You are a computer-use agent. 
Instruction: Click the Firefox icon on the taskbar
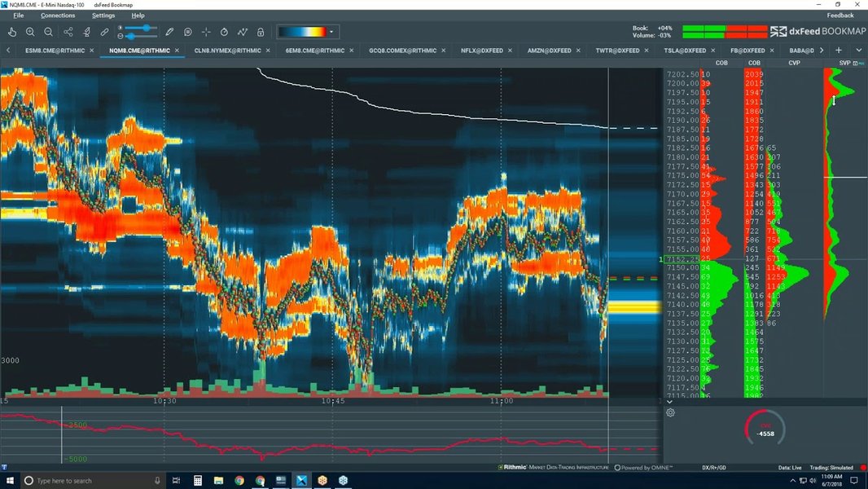click(261, 481)
